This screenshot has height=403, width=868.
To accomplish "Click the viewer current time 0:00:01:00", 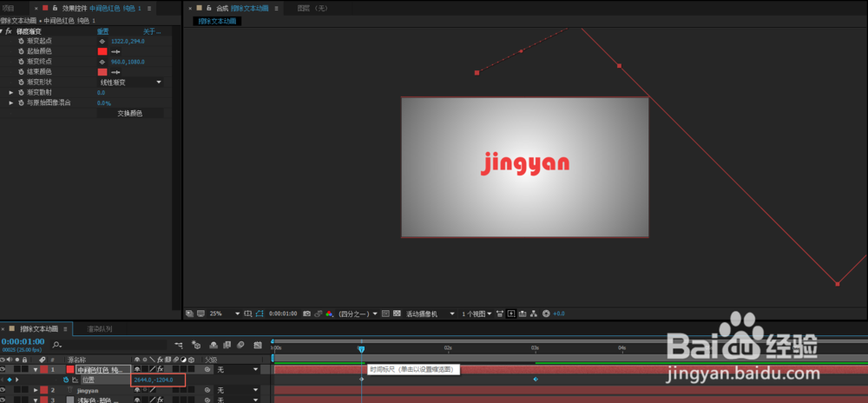I will pyautogui.click(x=283, y=314).
